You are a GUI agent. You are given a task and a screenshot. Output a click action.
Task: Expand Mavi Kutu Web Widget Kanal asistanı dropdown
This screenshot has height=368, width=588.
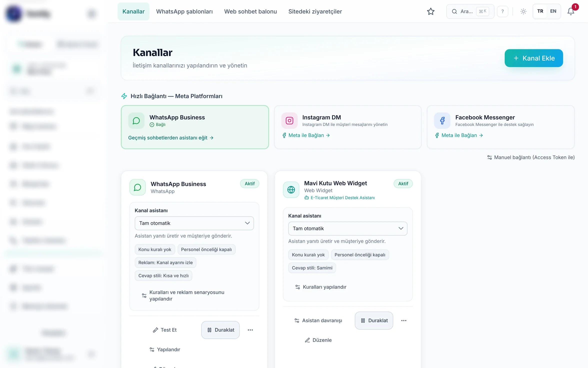(347, 228)
